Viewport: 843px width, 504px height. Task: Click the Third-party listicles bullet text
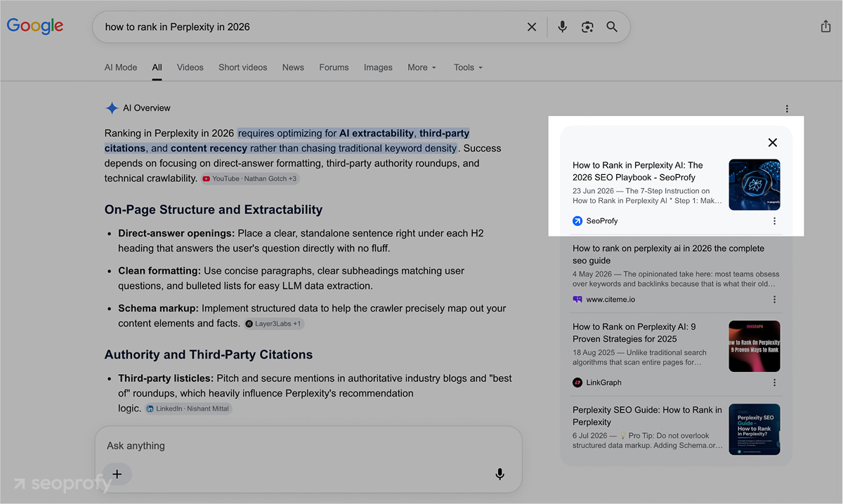(315, 393)
